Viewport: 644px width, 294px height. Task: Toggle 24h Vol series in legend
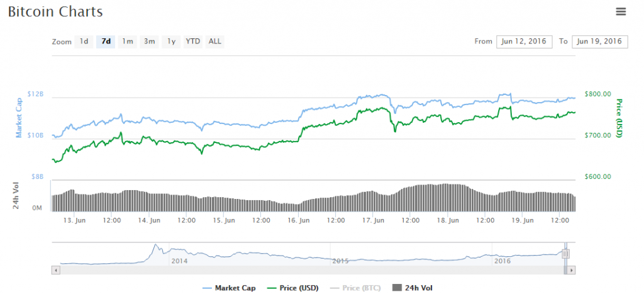(413, 288)
